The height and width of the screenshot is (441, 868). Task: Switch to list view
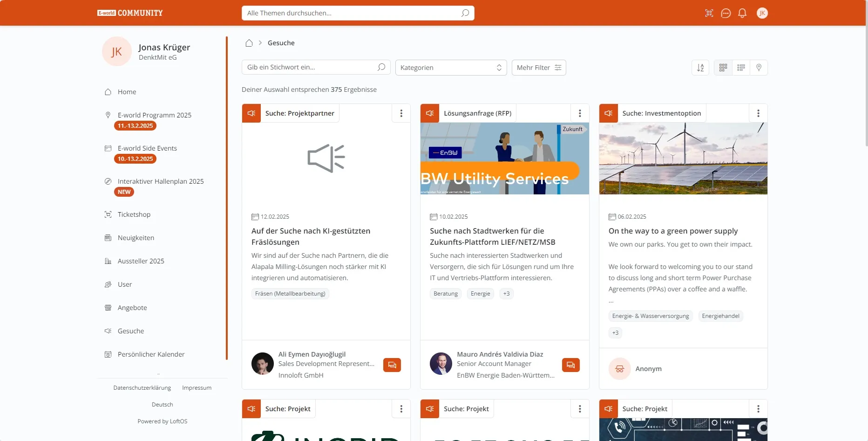pyautogui.click(x=741, y=68)
